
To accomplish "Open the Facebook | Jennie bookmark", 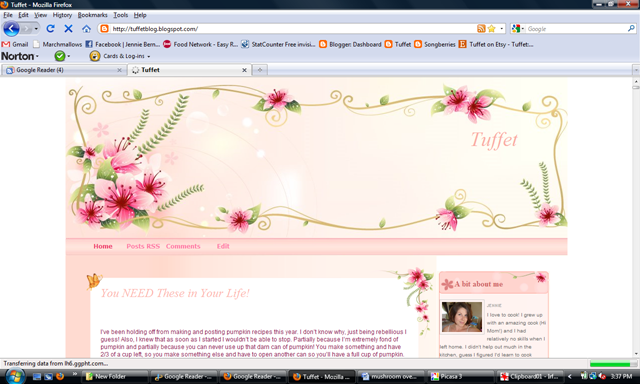I will click(123, 44).
